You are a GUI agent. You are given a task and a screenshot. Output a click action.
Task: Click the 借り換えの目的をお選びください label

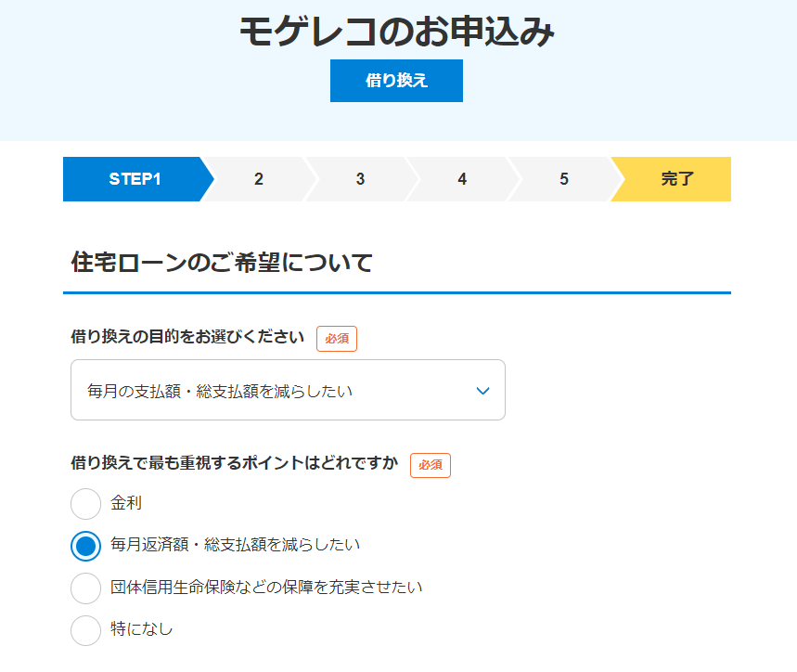click(x=187, y=337)
